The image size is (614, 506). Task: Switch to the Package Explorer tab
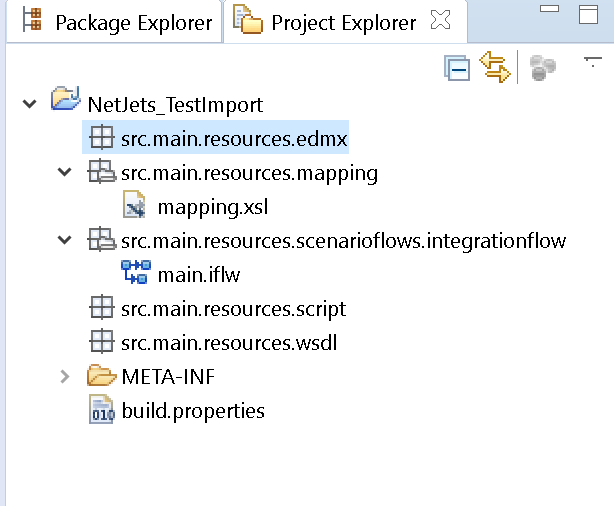pos(116,22)
